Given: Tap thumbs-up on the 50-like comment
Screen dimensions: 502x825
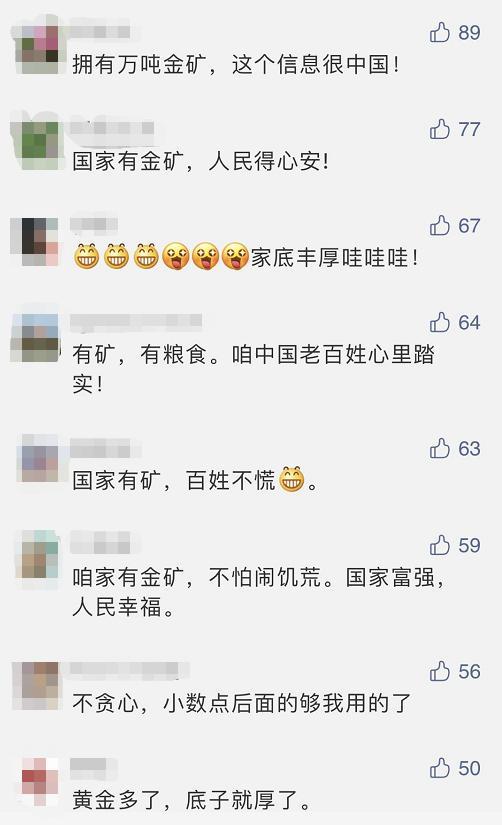Looking at the screenshot, I should 440,769.
